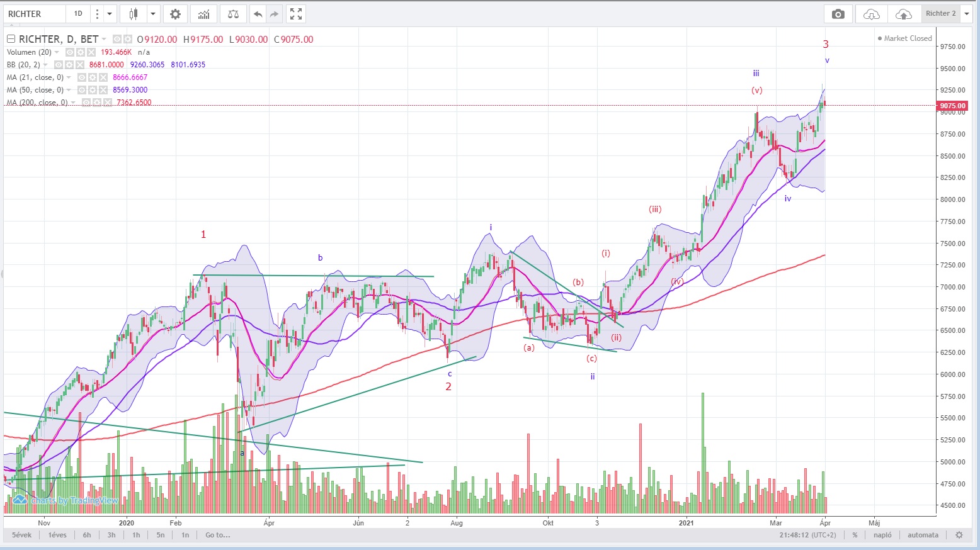Undo the last chart action
The image size is (980, 550).
coord(258,14)
